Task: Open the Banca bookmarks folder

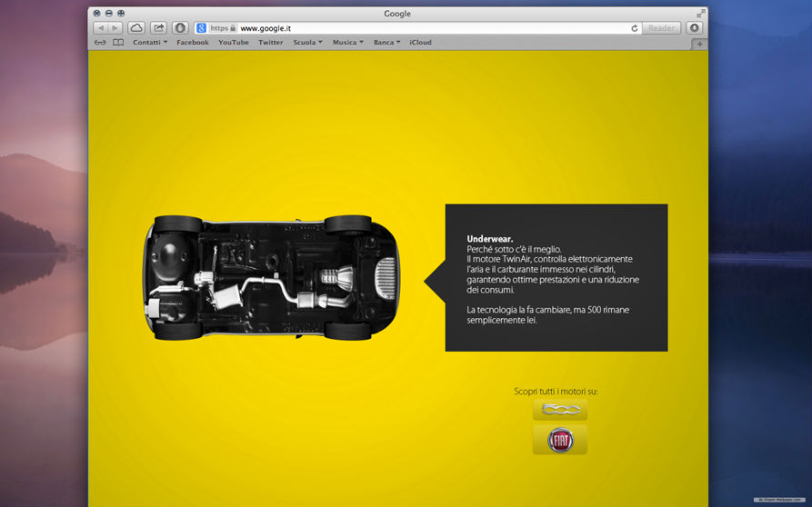Action: [386, 43]
